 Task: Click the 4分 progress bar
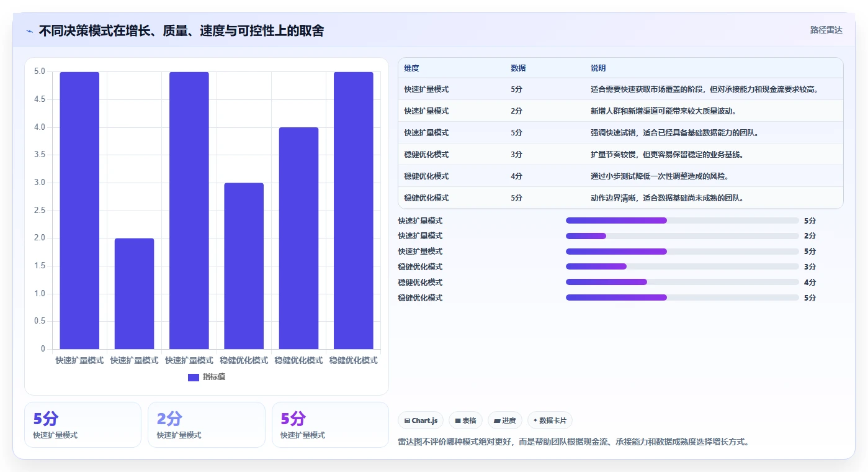tap(682, 283)
